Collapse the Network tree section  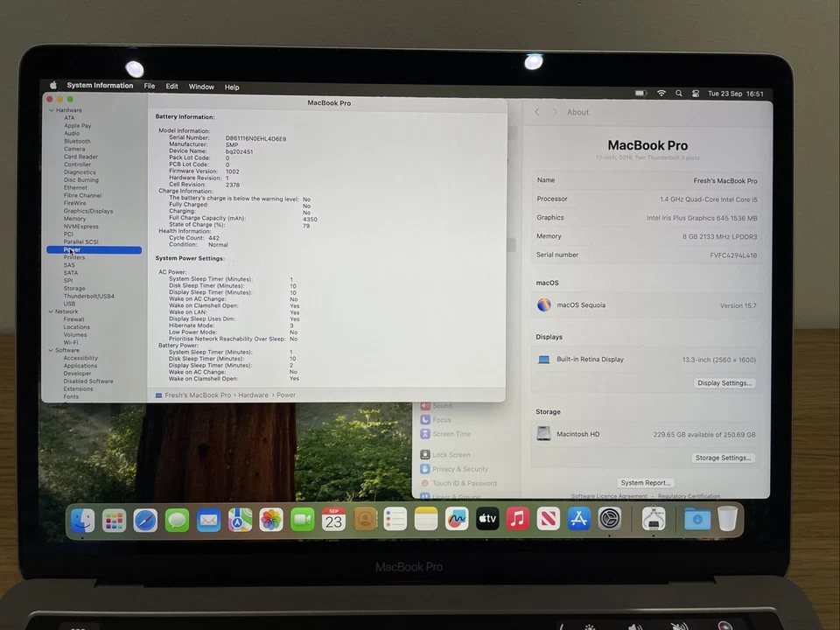51,311
